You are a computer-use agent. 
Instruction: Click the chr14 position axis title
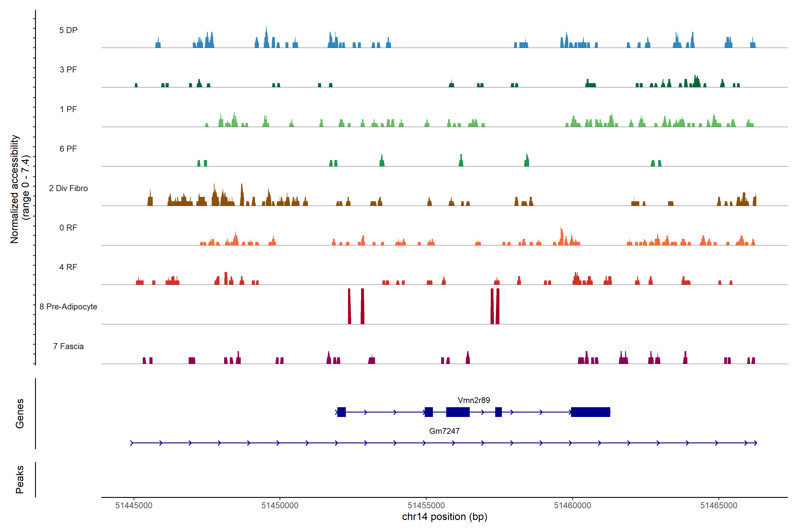444,517
